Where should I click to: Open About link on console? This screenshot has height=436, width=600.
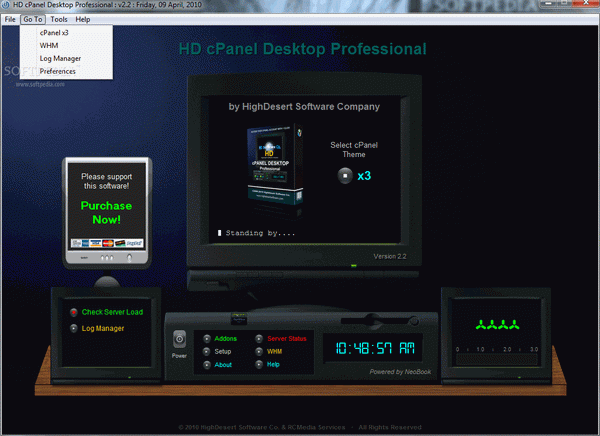(223, 365)
